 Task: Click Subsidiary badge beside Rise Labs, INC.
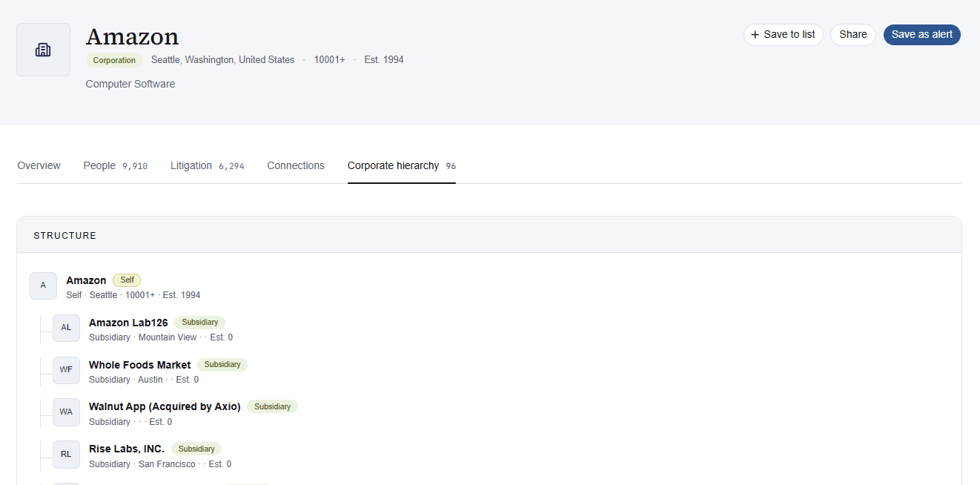click(196, 449)
